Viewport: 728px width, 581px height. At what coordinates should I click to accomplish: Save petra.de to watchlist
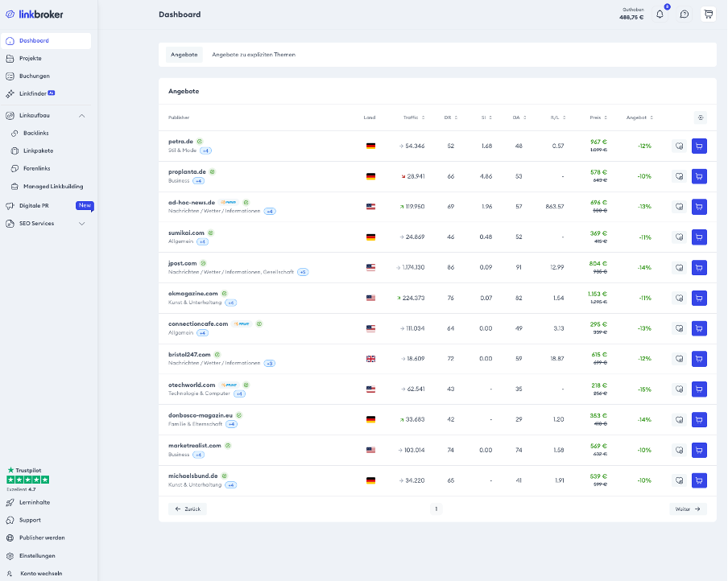pyautogui.click(x=679, y=146)
